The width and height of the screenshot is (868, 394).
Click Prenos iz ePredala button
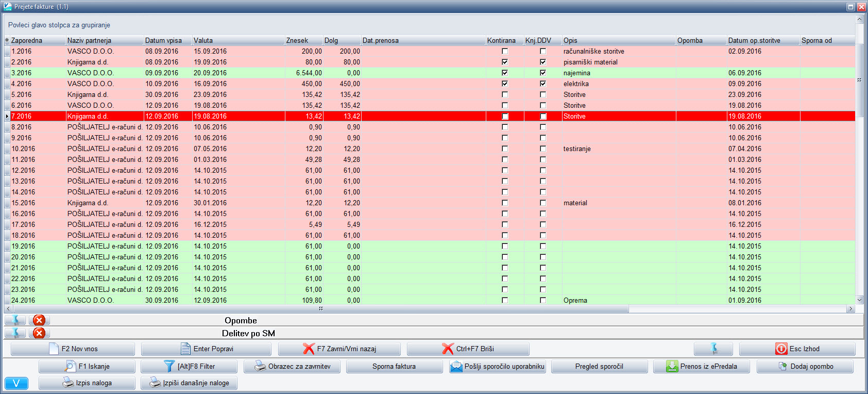[702, 366]
